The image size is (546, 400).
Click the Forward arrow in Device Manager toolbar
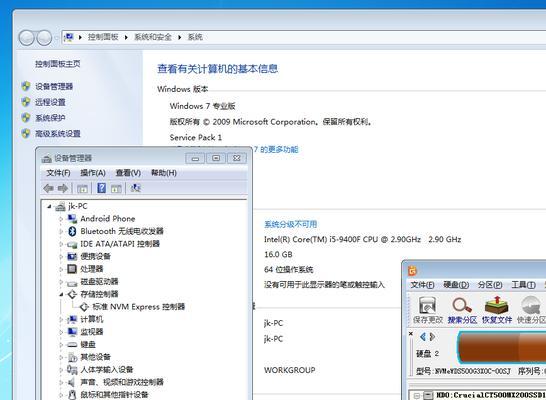(63, 188)
